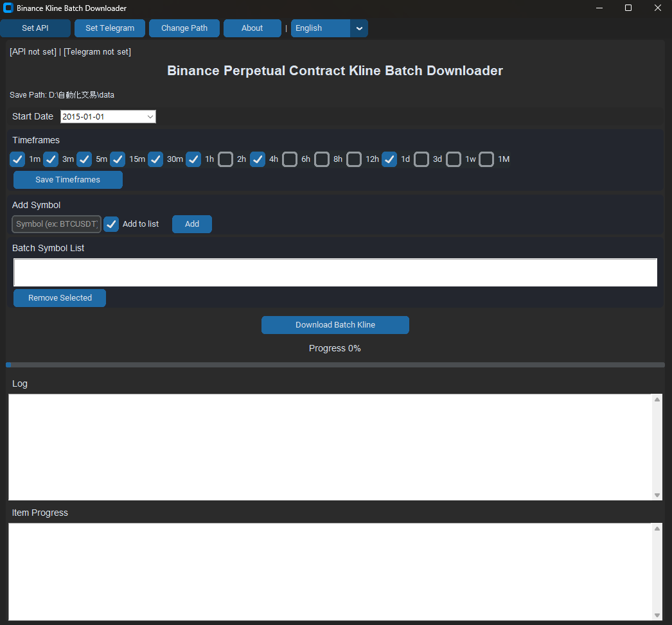Click the overall progress bar
672x625 pixels.
coord(335,365)
